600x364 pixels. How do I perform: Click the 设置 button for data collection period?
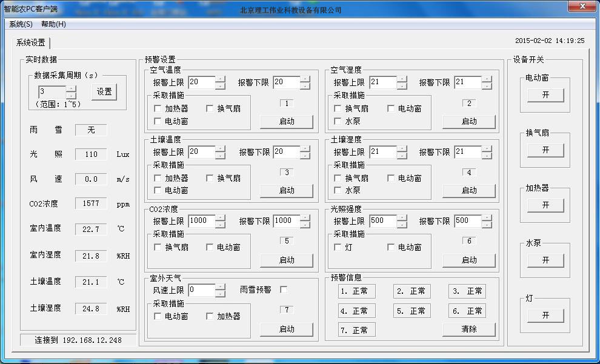pos(104,92)
